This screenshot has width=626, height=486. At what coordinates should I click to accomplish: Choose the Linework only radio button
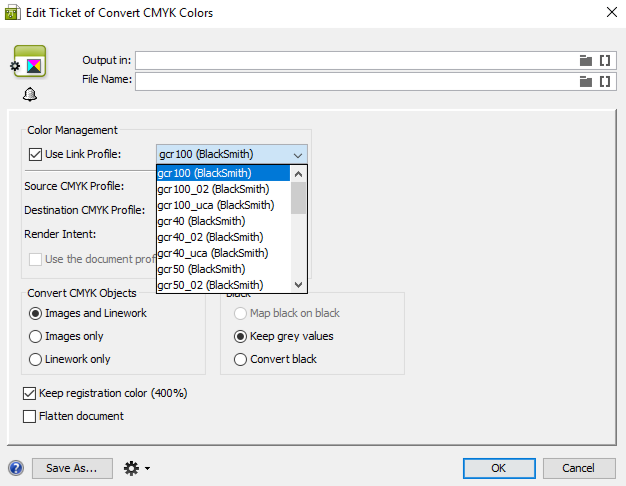(35, 359)
